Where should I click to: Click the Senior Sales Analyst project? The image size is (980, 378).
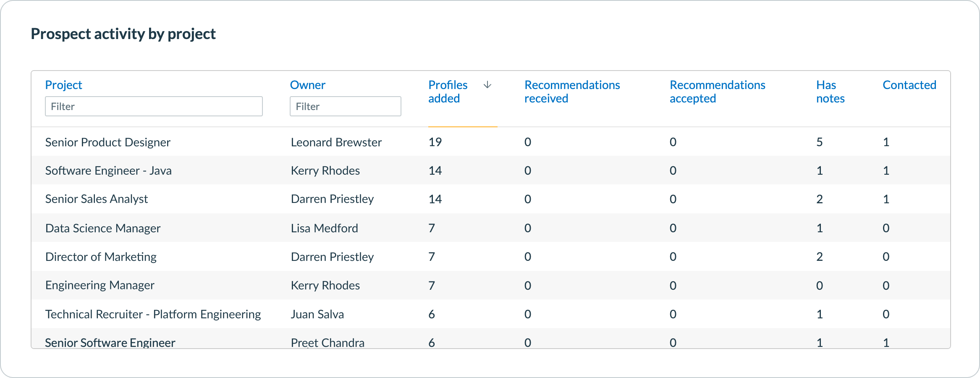pos(97,199)
